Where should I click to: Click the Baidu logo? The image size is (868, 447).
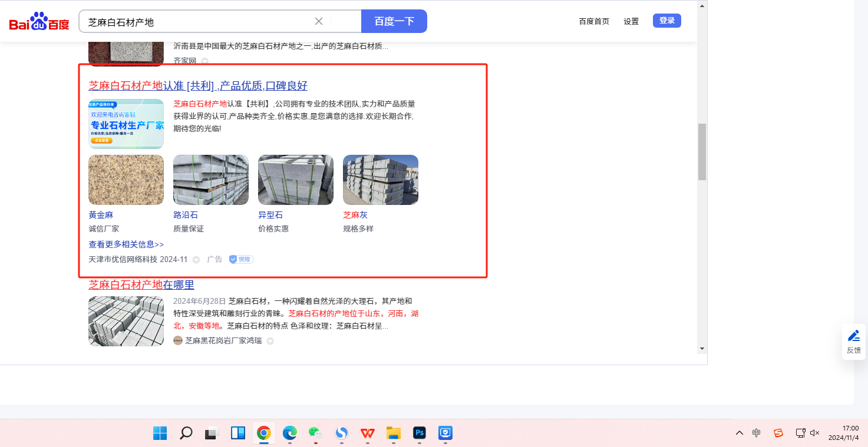39,21
